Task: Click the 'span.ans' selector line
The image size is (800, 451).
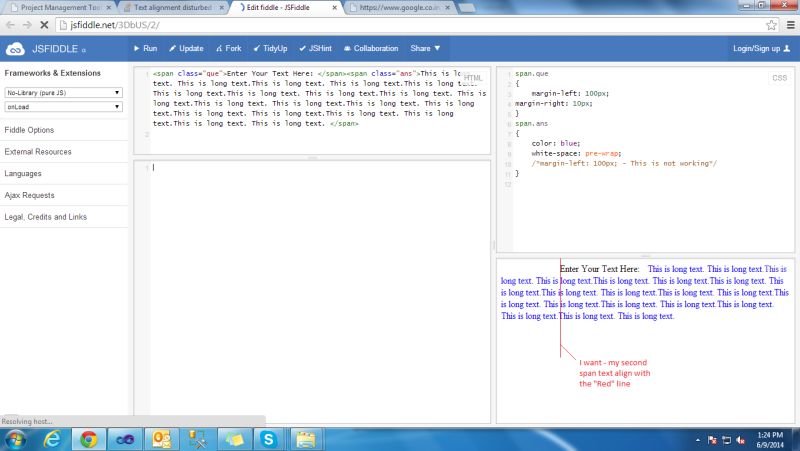Action: (x=531, y=123)
